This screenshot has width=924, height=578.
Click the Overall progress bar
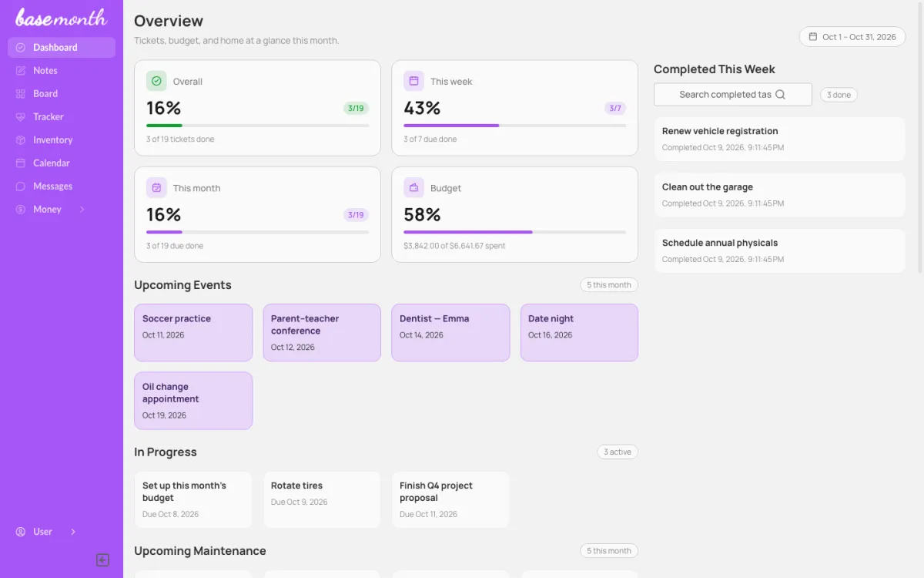(x=257, y=126)
